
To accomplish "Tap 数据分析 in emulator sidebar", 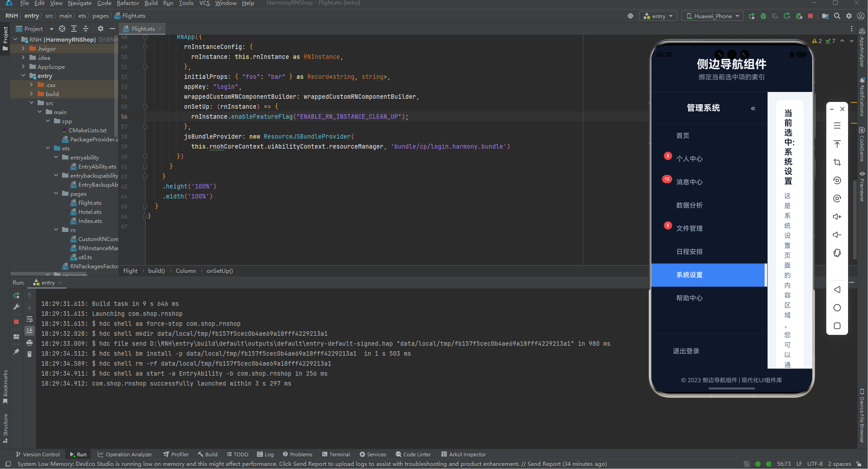I will [x=689, y=205].
